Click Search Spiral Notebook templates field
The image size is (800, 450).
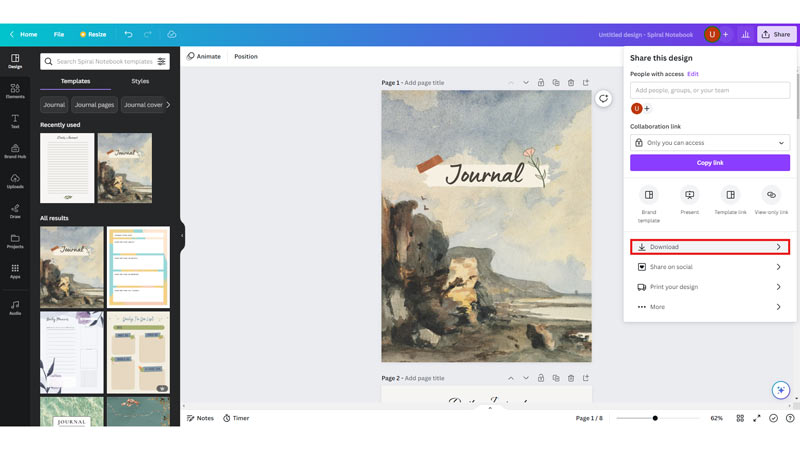104,61
